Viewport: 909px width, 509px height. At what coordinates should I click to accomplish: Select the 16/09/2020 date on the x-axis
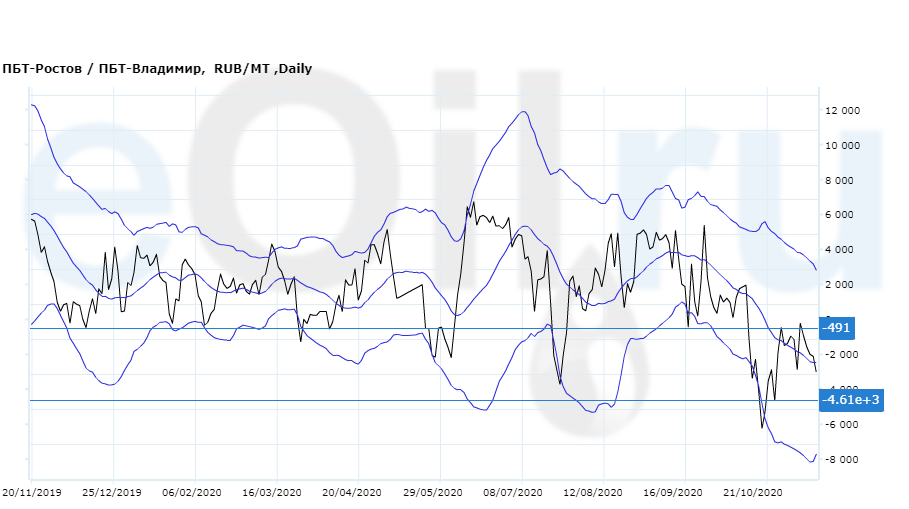pos(673,493)
